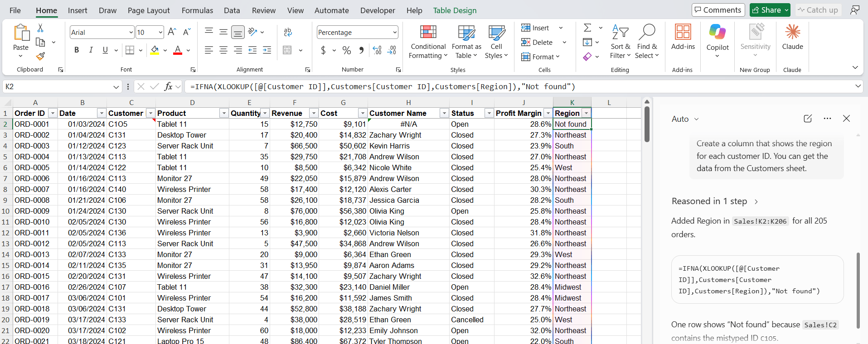Switch to the Data tab
Screen dimensions: 868x344
(232, 10)
